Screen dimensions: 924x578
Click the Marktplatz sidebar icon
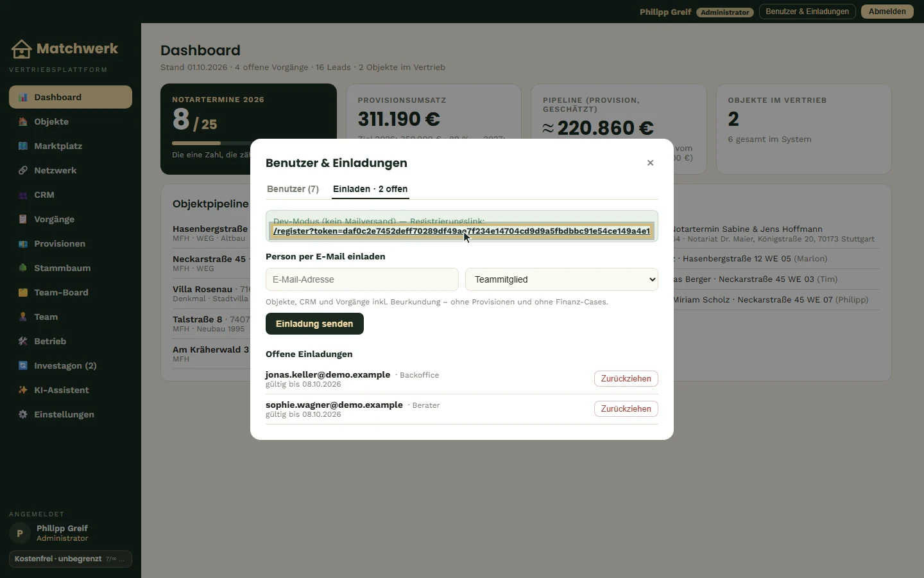(23, 146)
